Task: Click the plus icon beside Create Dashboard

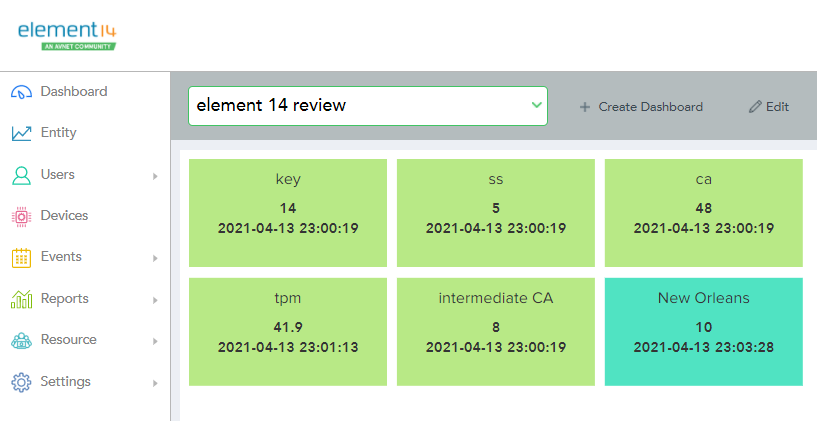Action: 585,107
